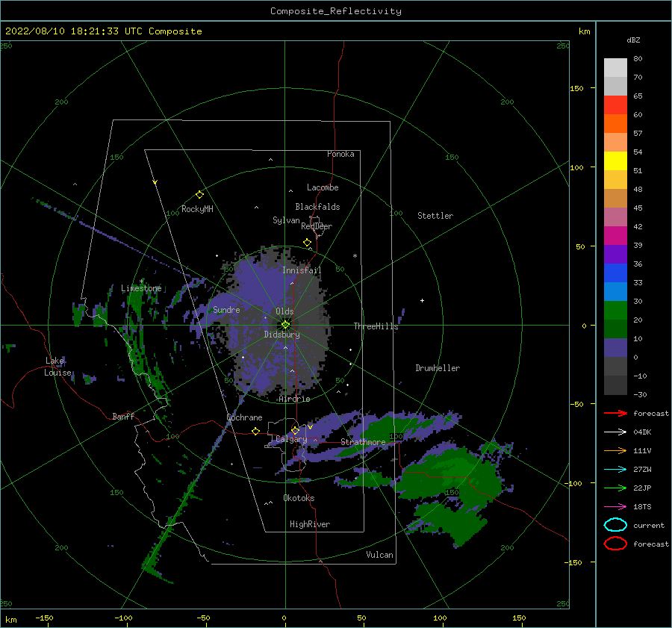Click the Sundre town label
Viewport: 672px width, 628px height.
[x=226, y=309]
